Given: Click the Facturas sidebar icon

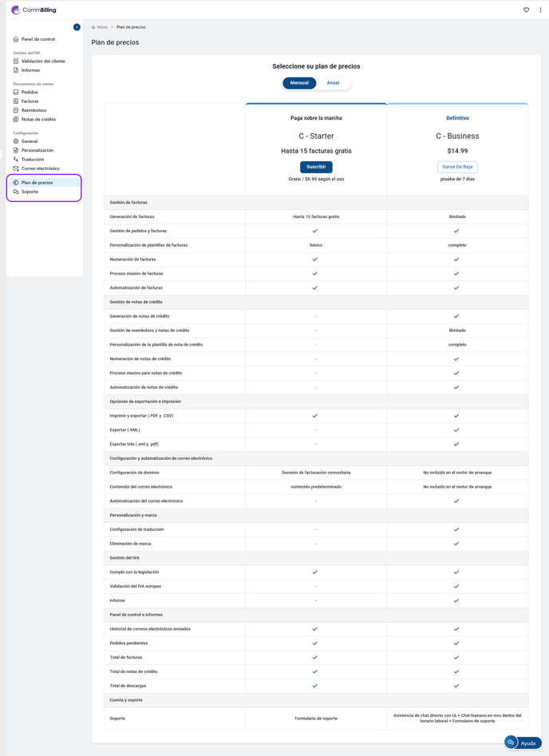Looking at the screenshot, I should [x=16, y=101].
